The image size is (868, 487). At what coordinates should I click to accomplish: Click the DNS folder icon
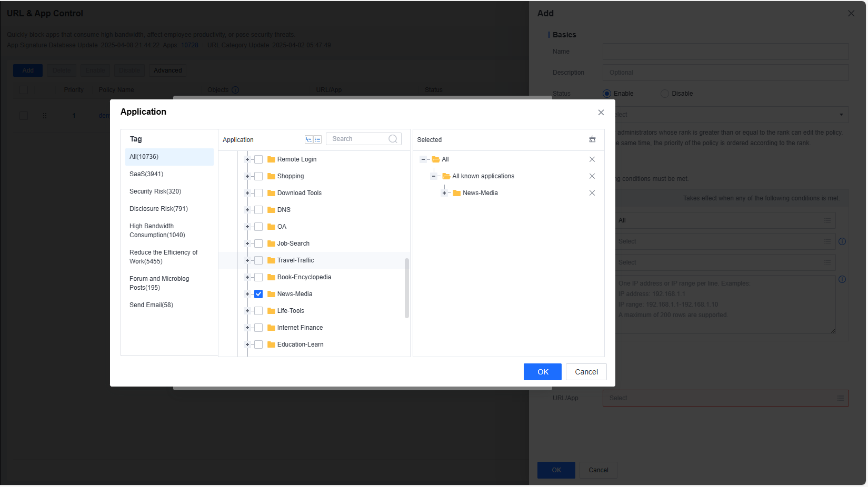tap(271, 210)
